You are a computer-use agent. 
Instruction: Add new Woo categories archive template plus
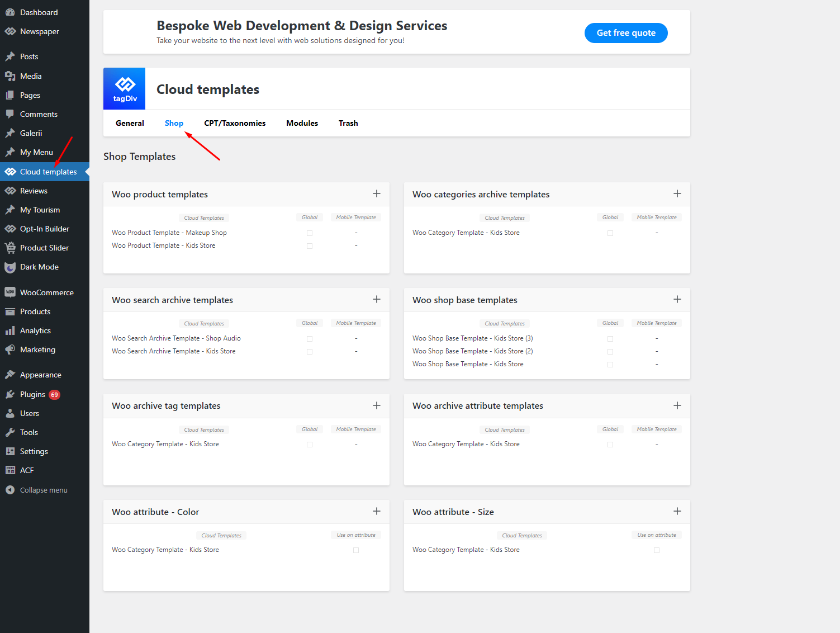tap(677, 193)
